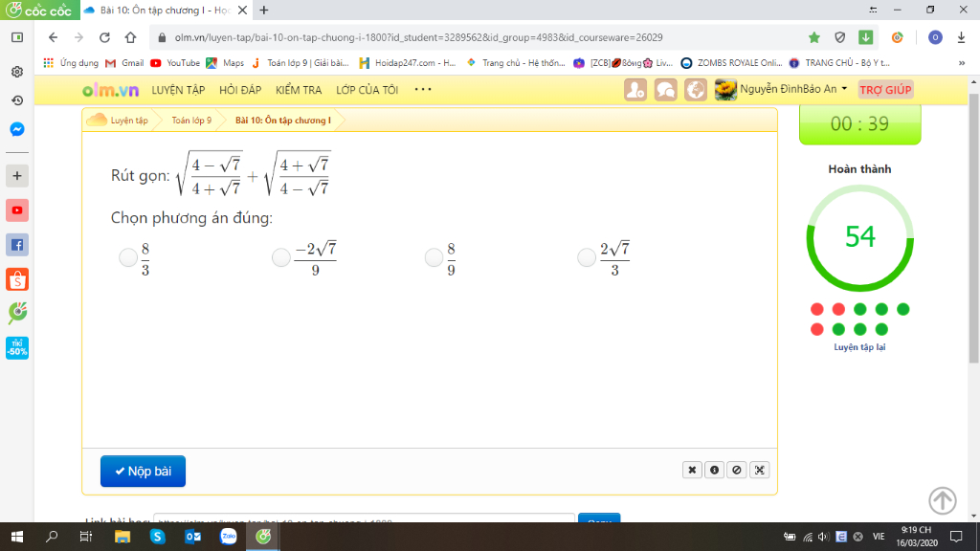Screen dimensions: 980x551
Task: Switch the VIE input language
Action: pos(879,537)
